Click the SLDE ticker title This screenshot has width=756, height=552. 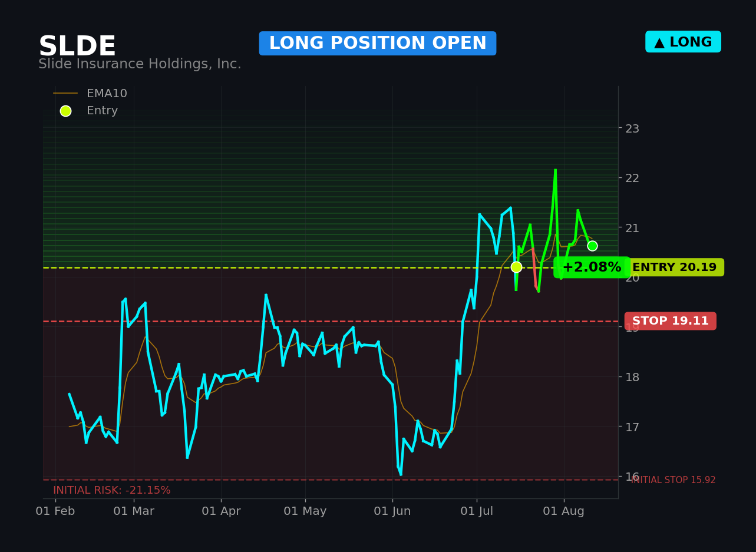click(x=77, y=47)
